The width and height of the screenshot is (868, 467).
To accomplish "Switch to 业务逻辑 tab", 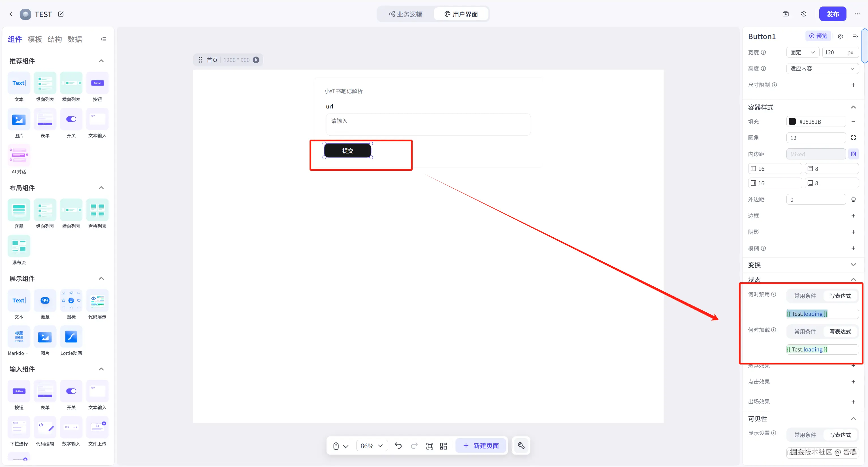I will [x=406, y=14].
